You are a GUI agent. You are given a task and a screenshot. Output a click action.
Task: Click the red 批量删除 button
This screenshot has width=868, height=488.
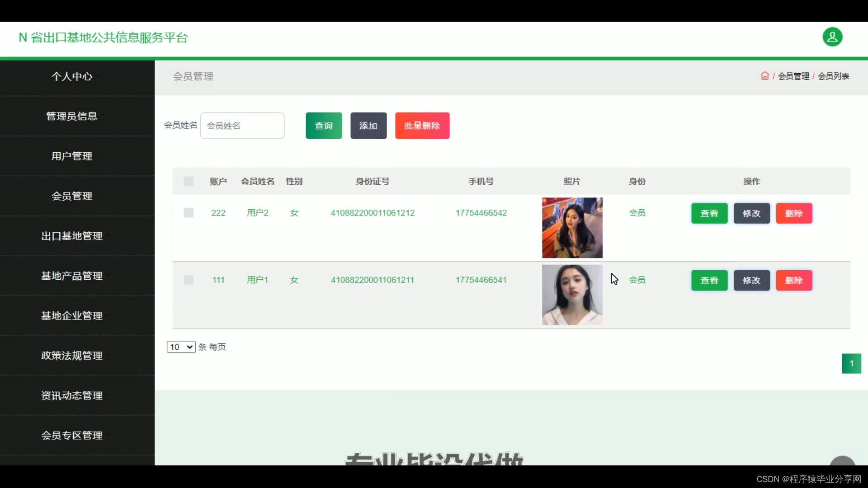(422, 126)
